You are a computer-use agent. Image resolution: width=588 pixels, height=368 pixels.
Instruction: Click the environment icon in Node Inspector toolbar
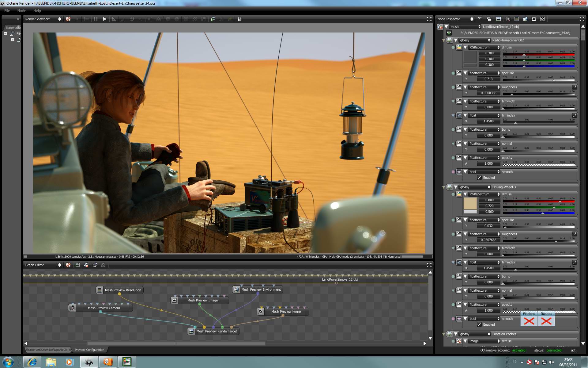(x=525, y=19)
